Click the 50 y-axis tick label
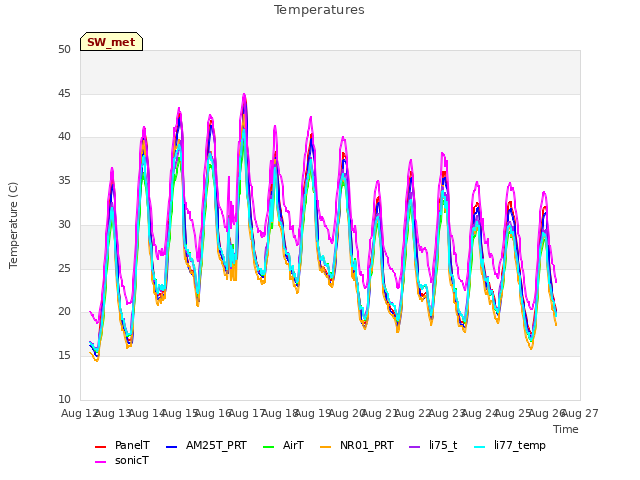The image size is (640, 480). (x=64, y=50)
